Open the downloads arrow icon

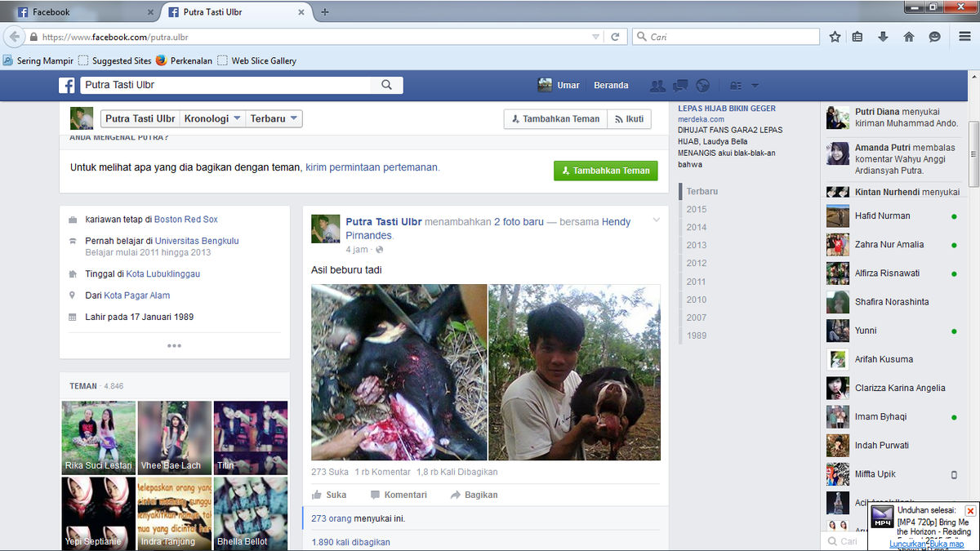point(883,37)
